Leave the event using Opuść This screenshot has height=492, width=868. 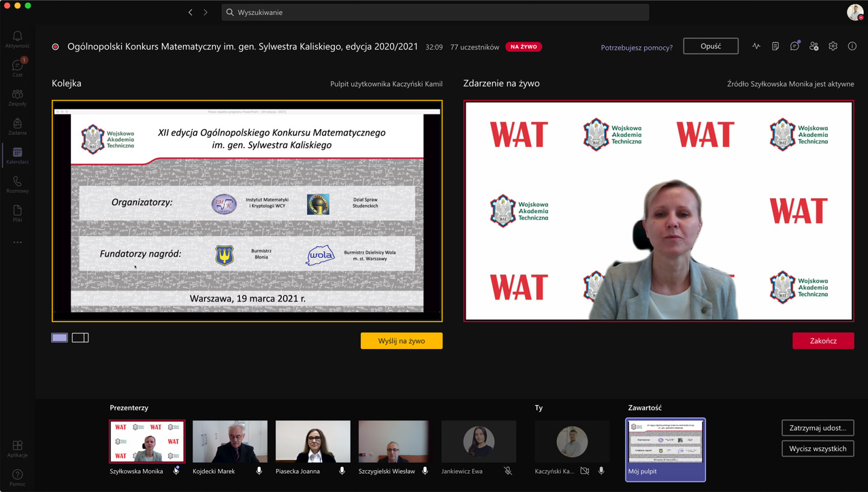click(x=711, y=46)
